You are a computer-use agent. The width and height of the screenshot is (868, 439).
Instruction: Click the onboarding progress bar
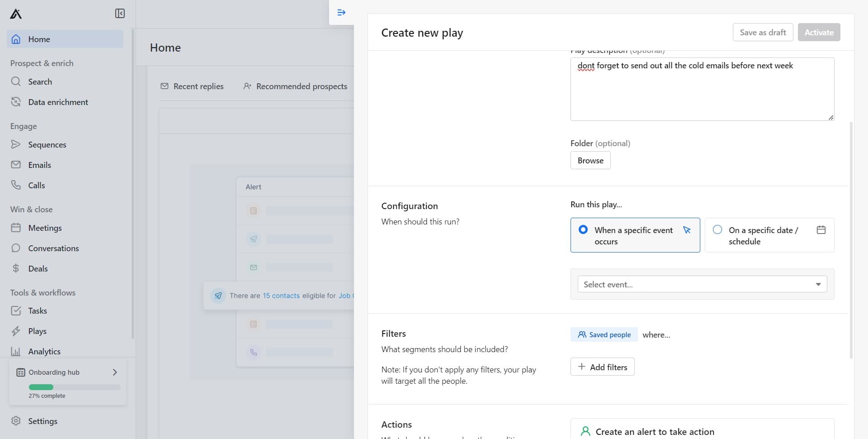(75, 387)
